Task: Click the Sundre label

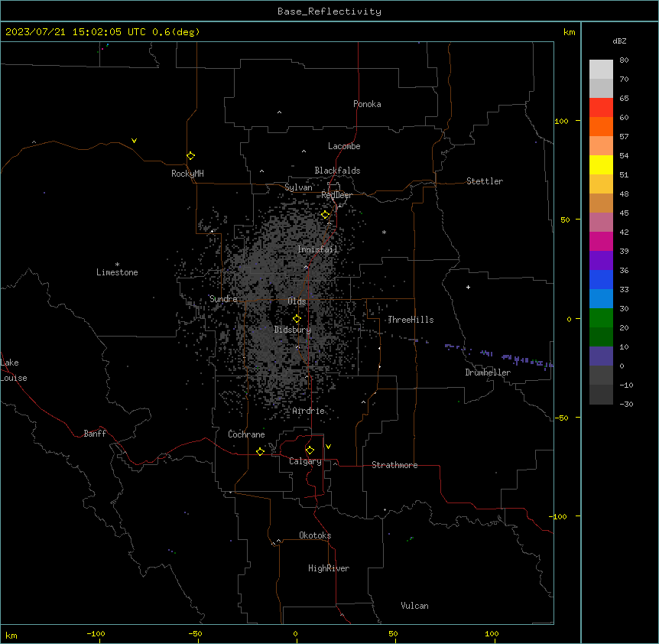Action: [x=223, y=299]
